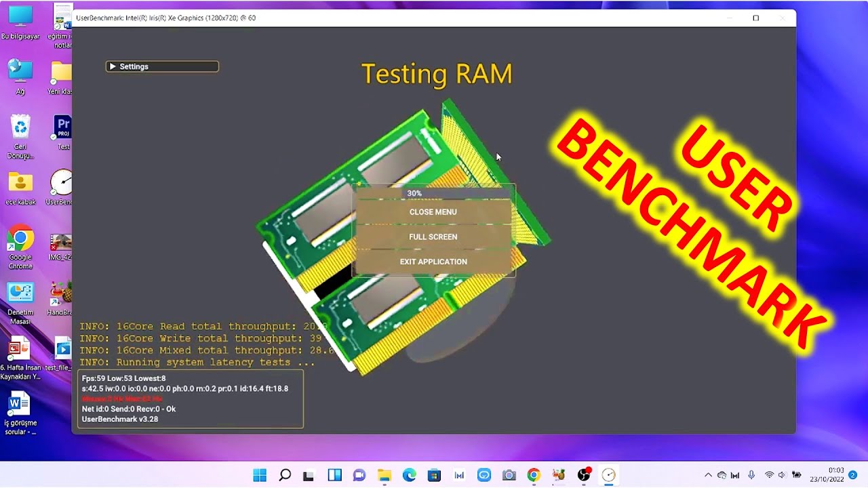Click 'UserBenchmark v3.28' version text
Image resolution: width=868 pixels, height=488 pixels.
pyautogui.click(x=120, y=419)
